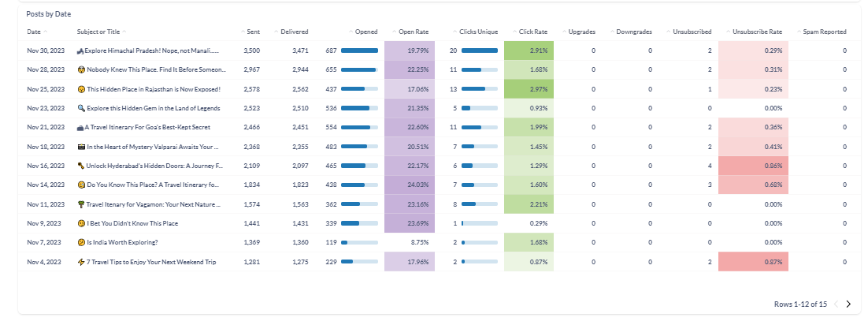The height and width of the screenshot is (325, 868).
Task: Click the next page arrow in pagination
Action: click(848, 304)
